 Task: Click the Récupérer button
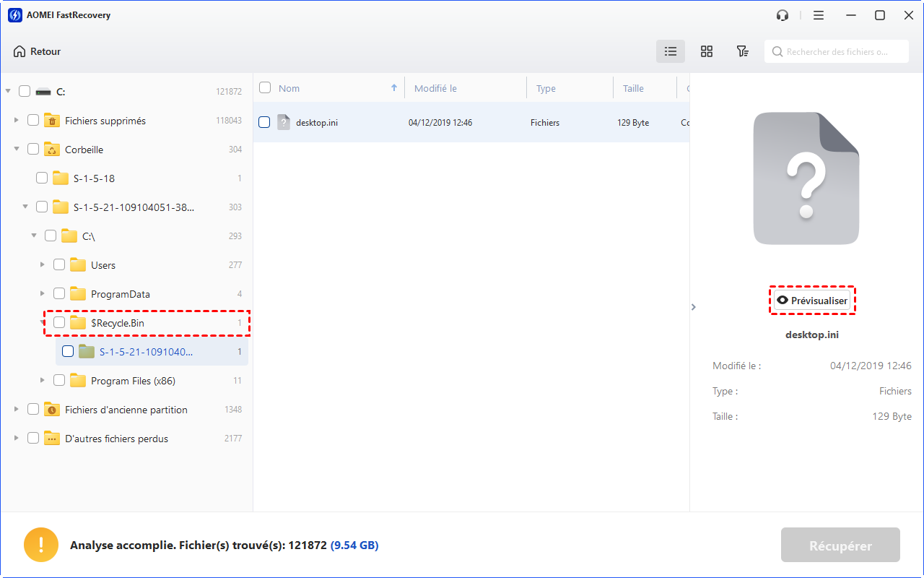pyautogui.click(x=840, y=545)
